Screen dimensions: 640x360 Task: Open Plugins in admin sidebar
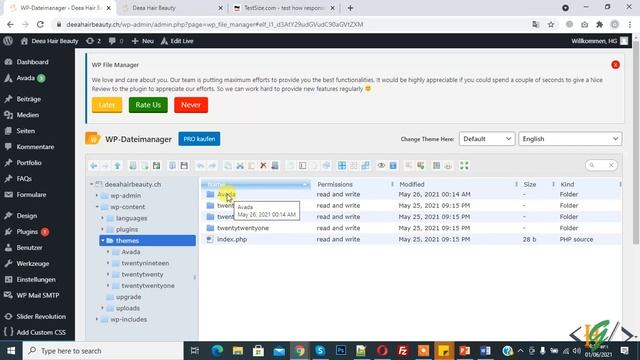coord(27,232)
